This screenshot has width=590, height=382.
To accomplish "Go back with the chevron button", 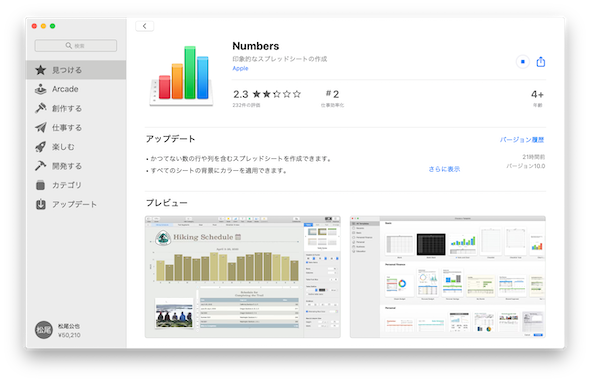I will 144,26.
